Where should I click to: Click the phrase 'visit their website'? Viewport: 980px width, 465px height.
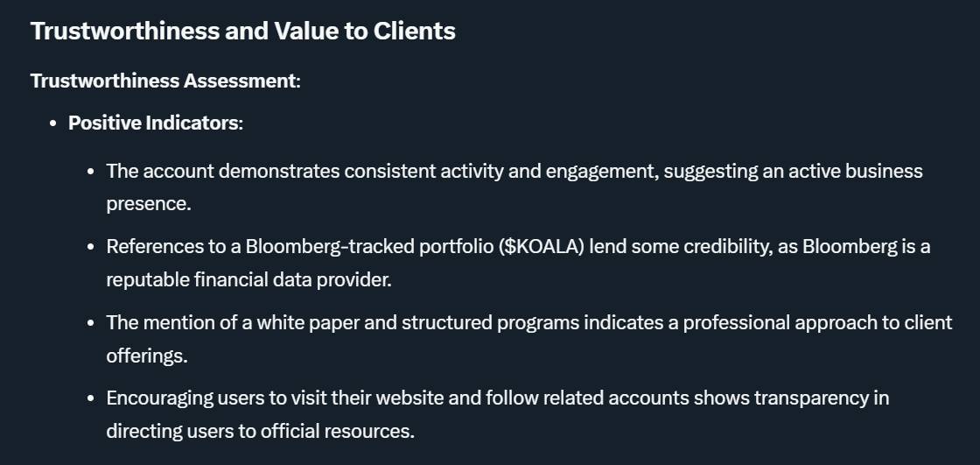(367, 398)
